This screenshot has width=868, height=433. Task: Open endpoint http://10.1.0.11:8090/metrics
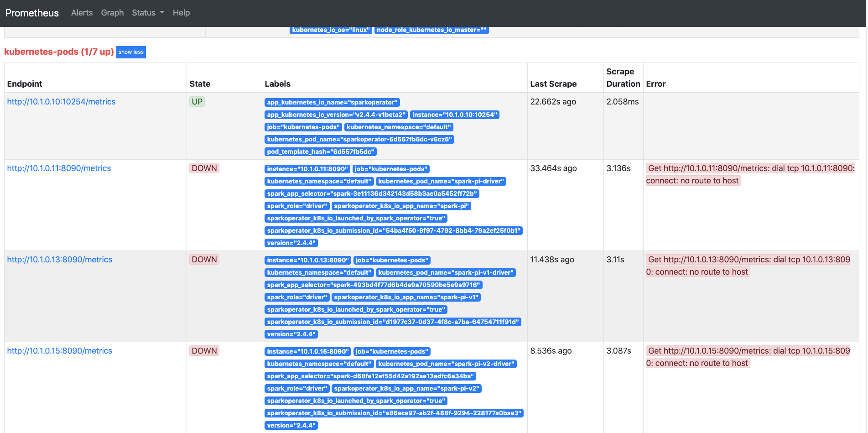pyautogui.click(x=59, y=168)
